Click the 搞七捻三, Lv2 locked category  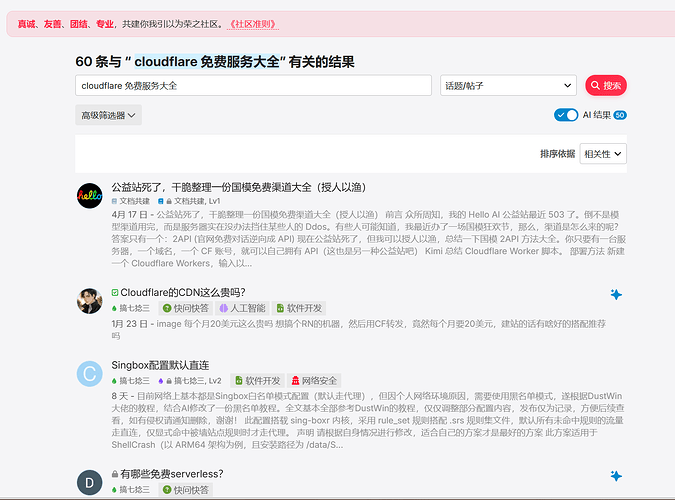(x=189, y=381)
